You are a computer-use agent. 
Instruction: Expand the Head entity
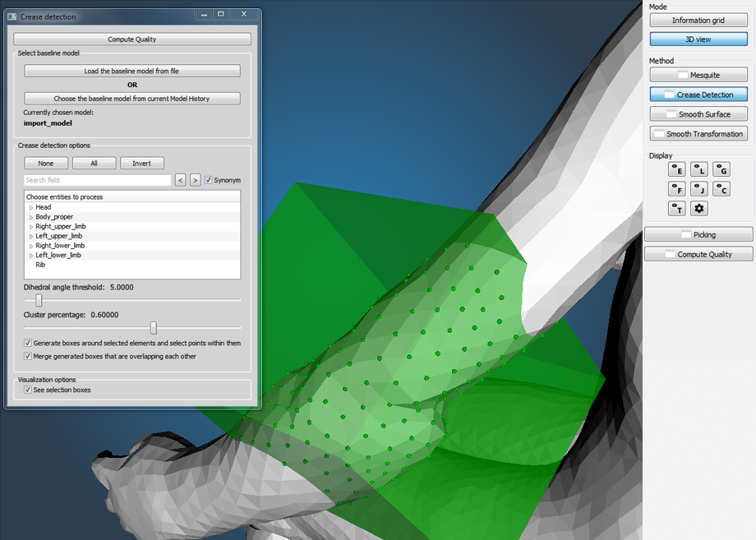click(x=31, y=207)
